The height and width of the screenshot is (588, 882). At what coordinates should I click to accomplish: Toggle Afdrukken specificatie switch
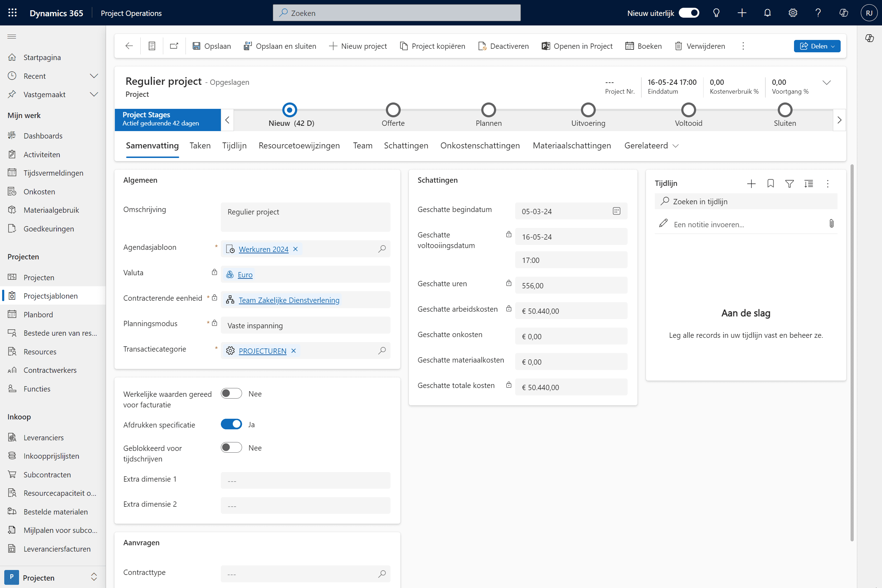click(231, 424)
